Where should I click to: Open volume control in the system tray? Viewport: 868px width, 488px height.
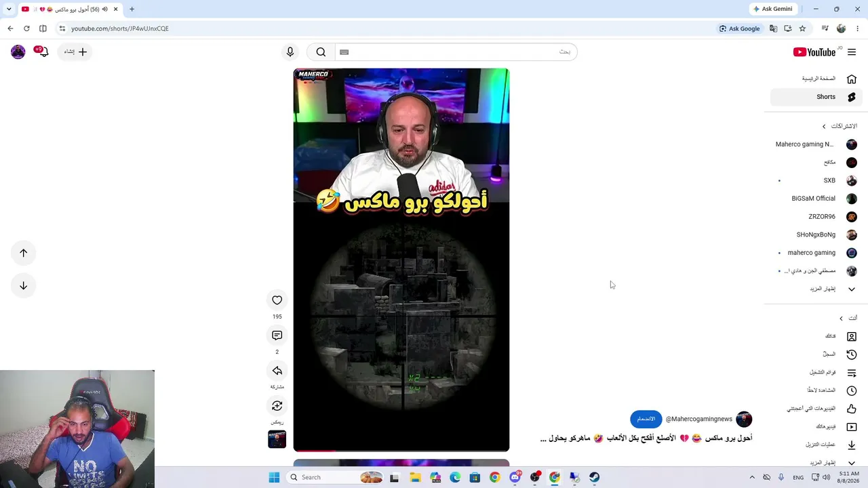click(826, 477)
